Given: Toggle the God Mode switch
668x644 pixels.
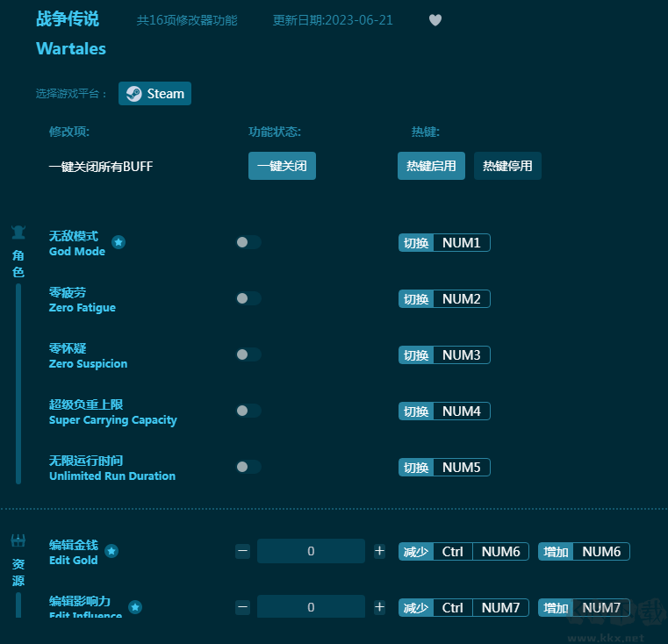Looking at the screenshot, I should 248,242.
